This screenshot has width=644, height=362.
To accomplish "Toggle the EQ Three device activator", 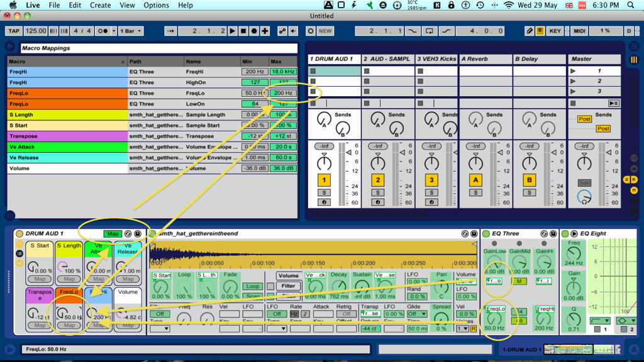I will tap(486, 234).
